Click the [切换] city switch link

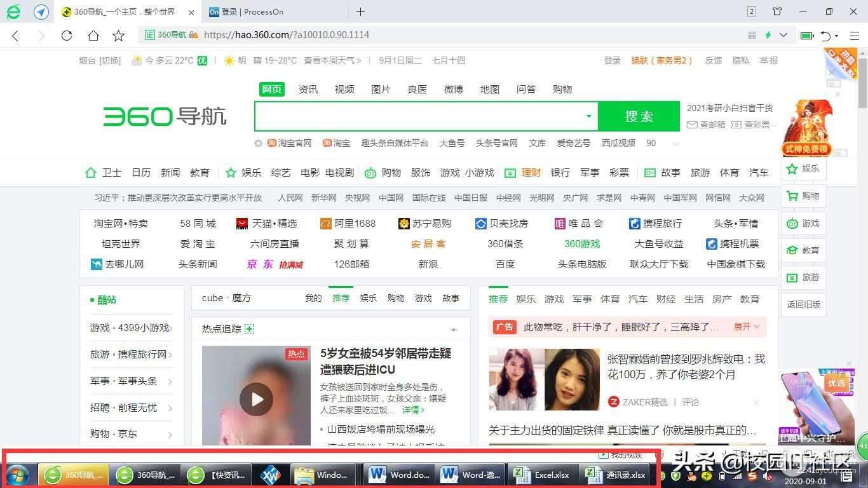(110, 60)
